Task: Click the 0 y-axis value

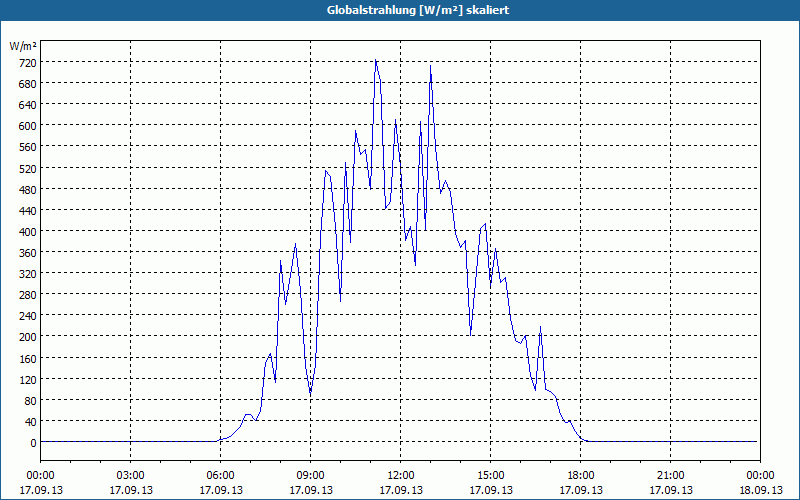Action: click(x=34, y=443)
